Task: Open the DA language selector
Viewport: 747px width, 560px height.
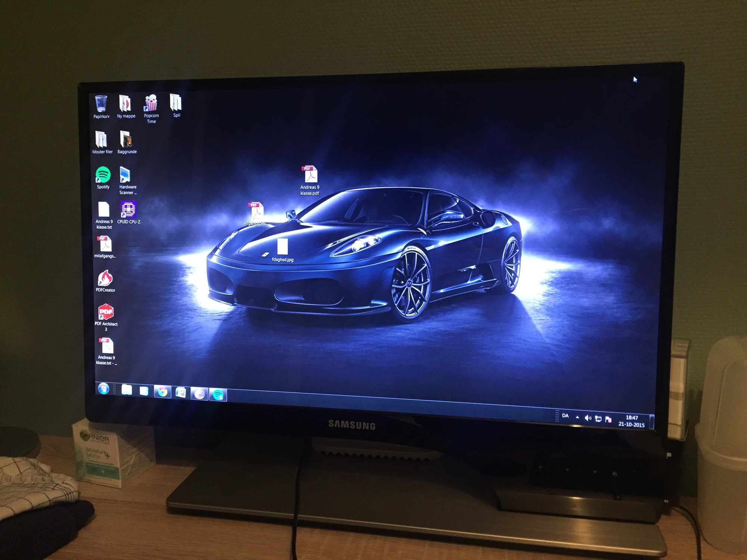Action: (565, 416)
